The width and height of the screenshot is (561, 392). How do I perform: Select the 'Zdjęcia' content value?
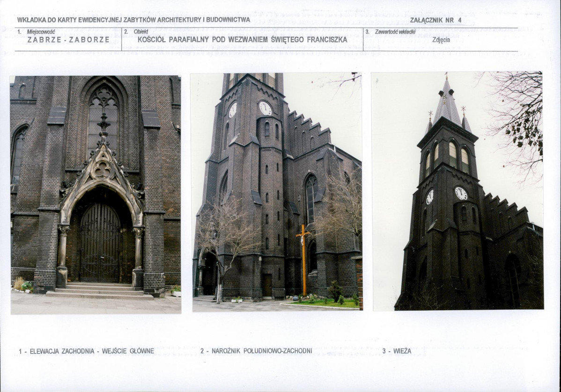441,40
